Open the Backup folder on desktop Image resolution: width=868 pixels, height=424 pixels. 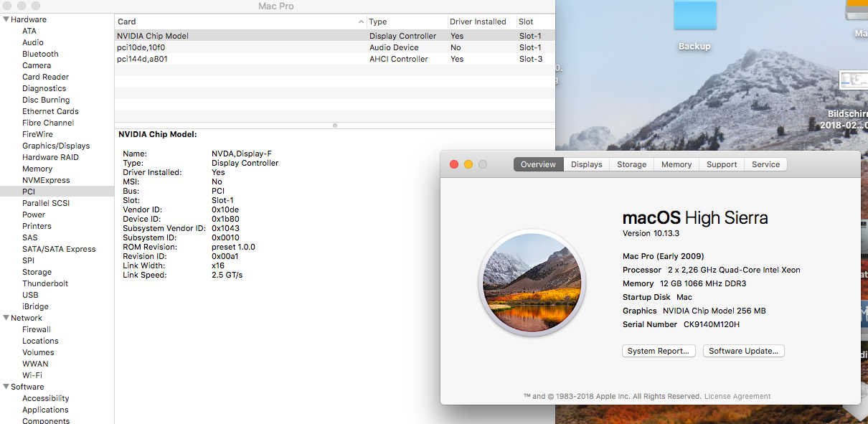694,16
